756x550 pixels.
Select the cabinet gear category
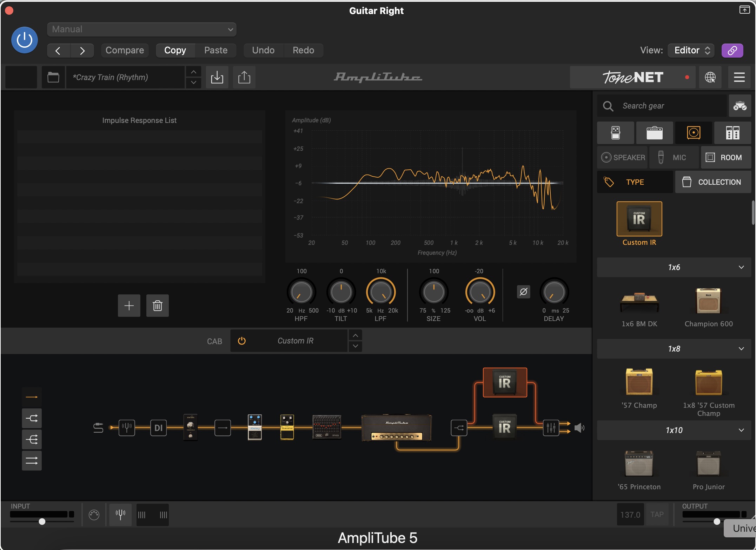tap(694, 133)
